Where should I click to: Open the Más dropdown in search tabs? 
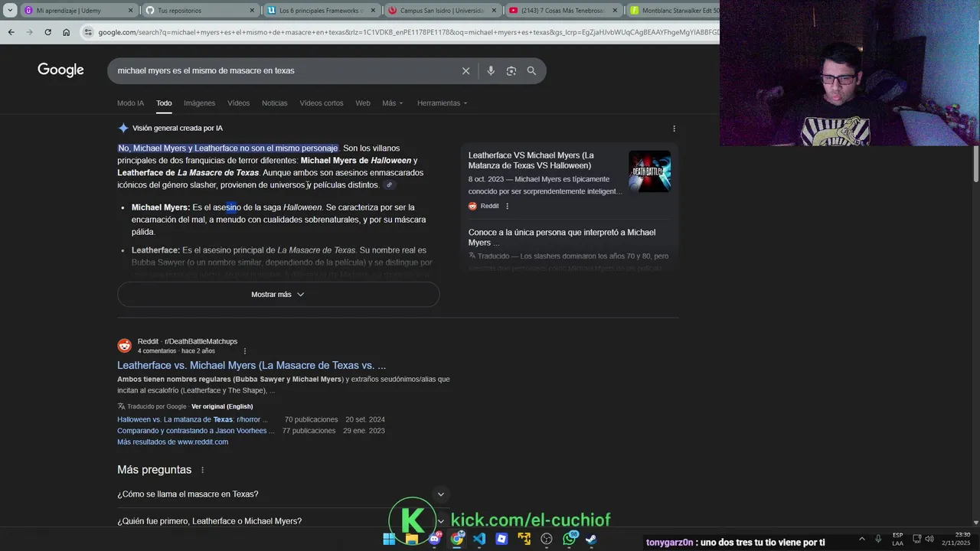[x=393, y=103]
